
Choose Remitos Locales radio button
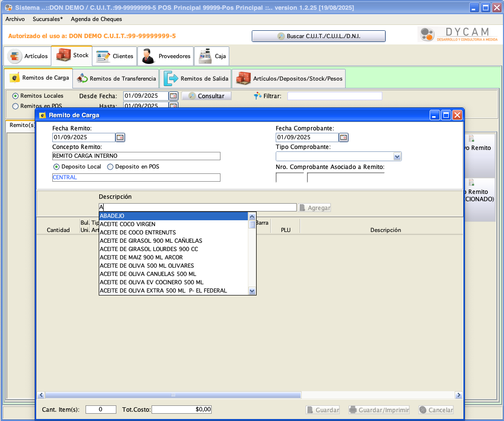(16, 96)
